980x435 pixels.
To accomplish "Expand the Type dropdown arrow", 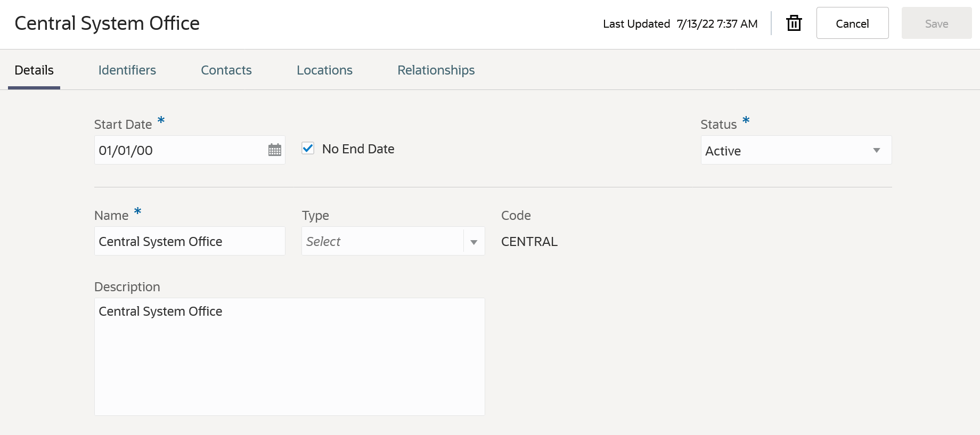I will (473, 242).
